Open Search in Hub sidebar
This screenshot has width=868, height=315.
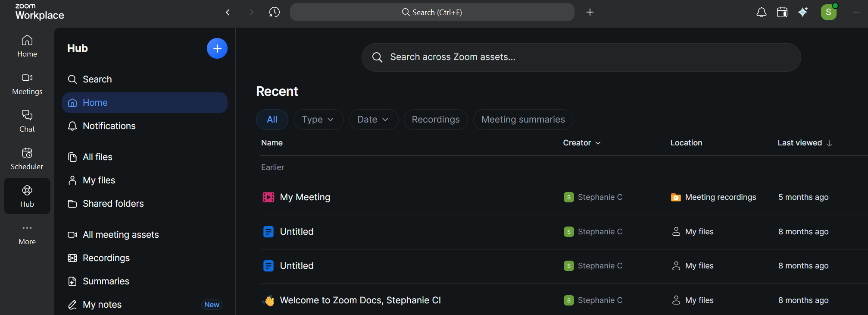point(145,79)
